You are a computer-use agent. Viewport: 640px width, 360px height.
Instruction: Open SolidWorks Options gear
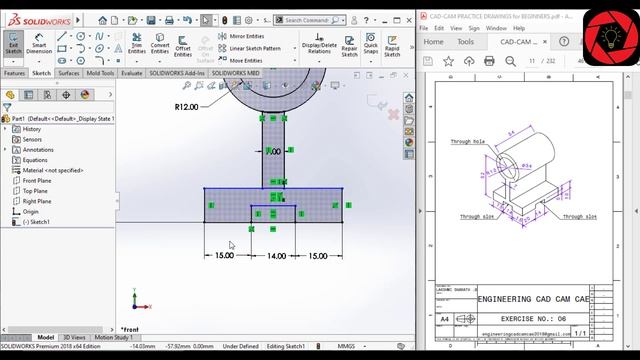(x=249, y=20)
